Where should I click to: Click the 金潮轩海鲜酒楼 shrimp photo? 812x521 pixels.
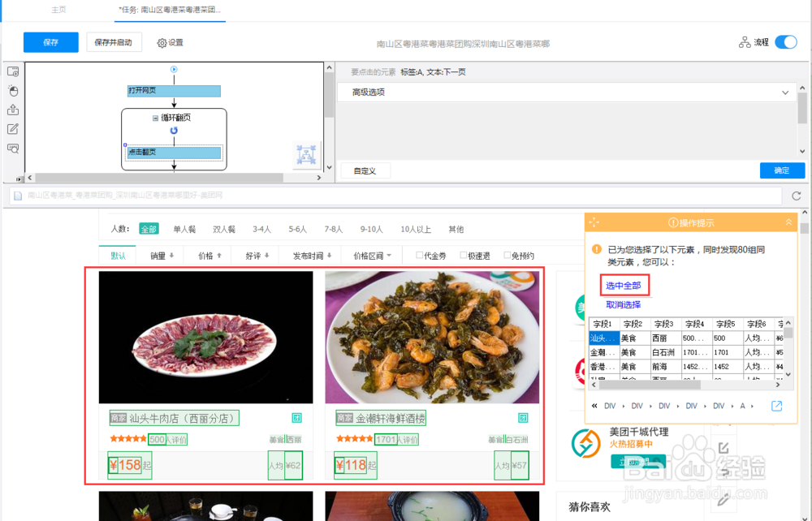(x=432, y=338)
